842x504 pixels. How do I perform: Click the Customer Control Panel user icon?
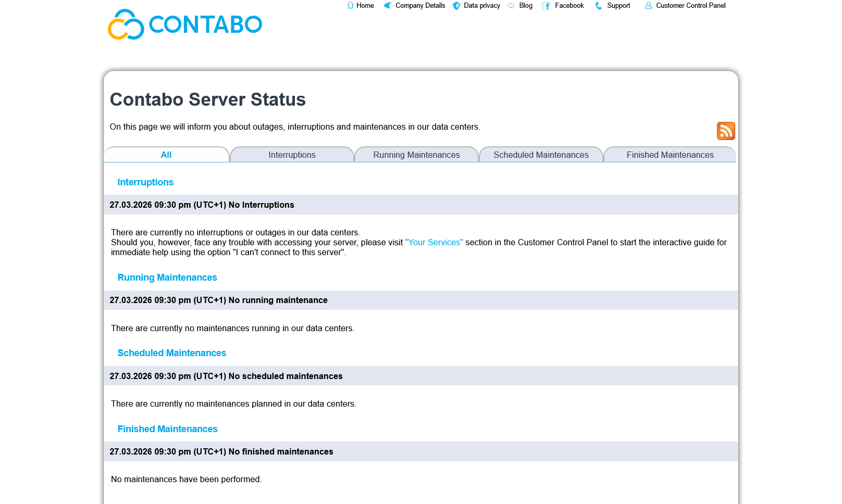tap(648, 6)
